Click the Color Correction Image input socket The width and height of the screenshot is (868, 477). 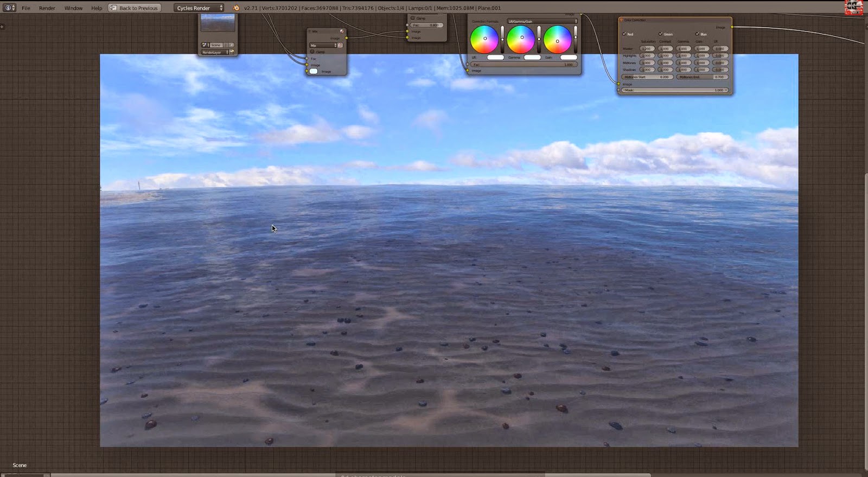[x=618, y=84]
